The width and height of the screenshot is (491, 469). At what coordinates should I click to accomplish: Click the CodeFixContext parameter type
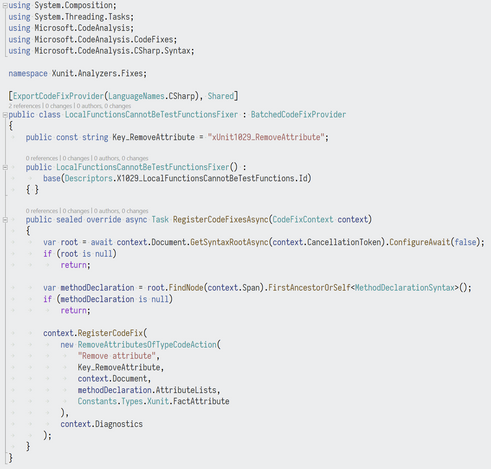303,220
